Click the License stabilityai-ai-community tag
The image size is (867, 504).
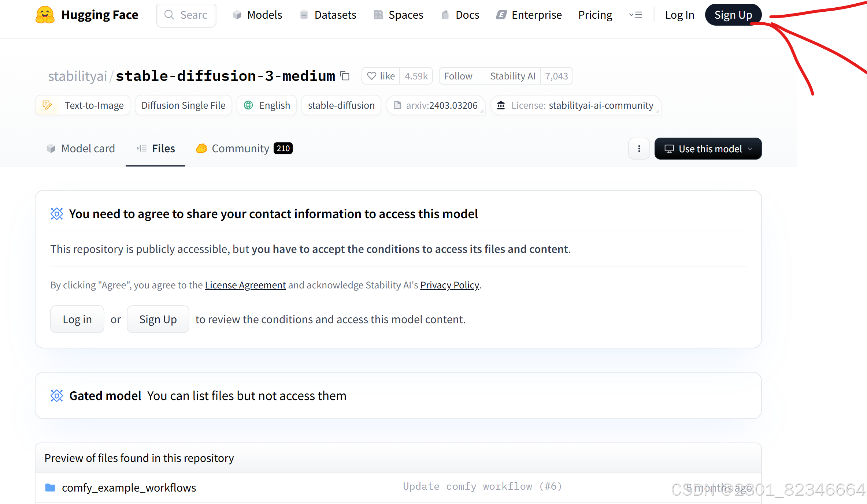coord(575,105)
